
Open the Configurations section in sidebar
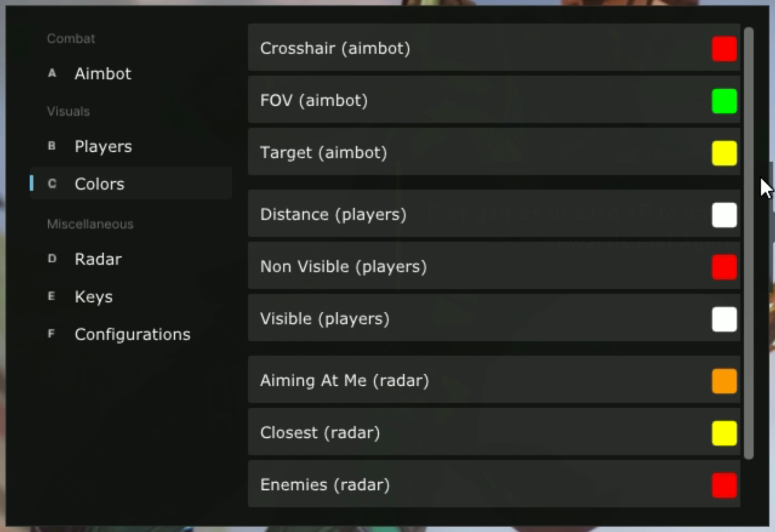(132, 334)
